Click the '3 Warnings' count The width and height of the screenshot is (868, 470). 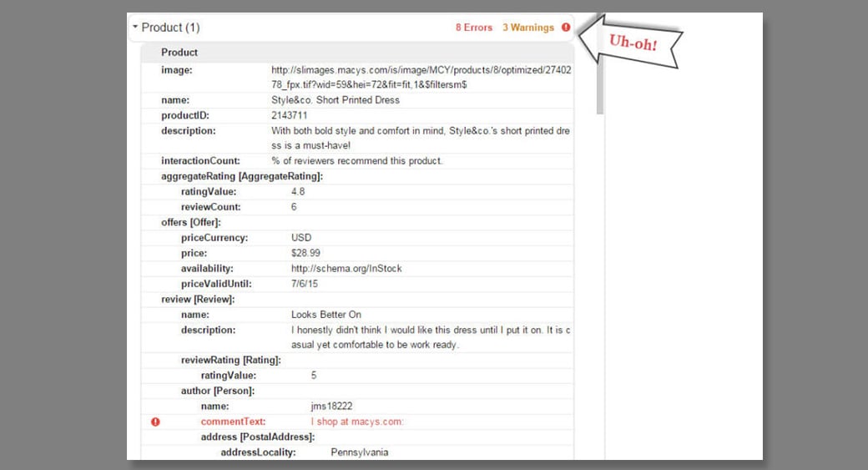(527, 28)
